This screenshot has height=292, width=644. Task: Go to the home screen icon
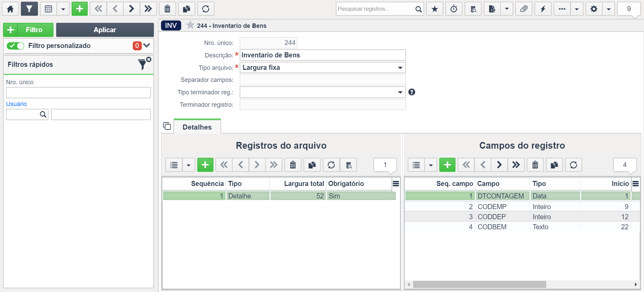click(x=10, y=9)
